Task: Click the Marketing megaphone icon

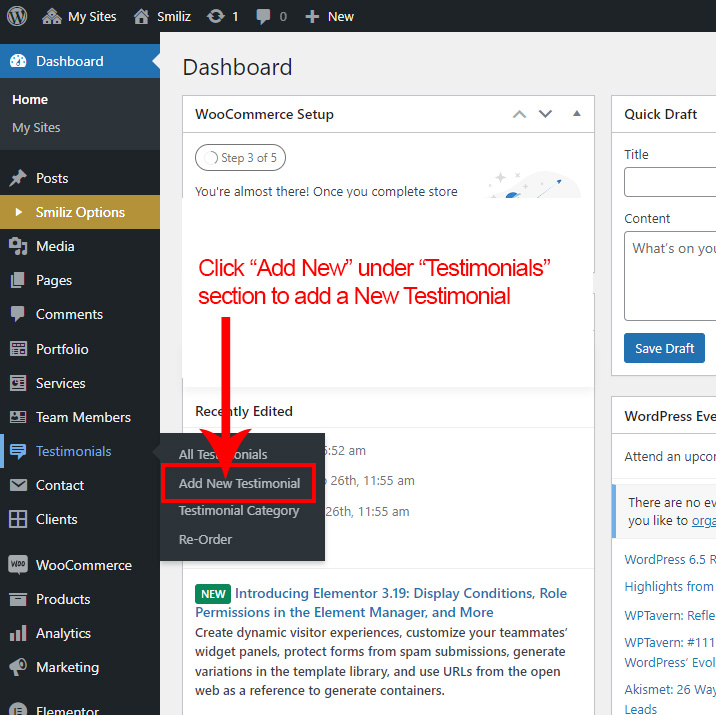Action: pyautogui.click(x=18, y=667)
